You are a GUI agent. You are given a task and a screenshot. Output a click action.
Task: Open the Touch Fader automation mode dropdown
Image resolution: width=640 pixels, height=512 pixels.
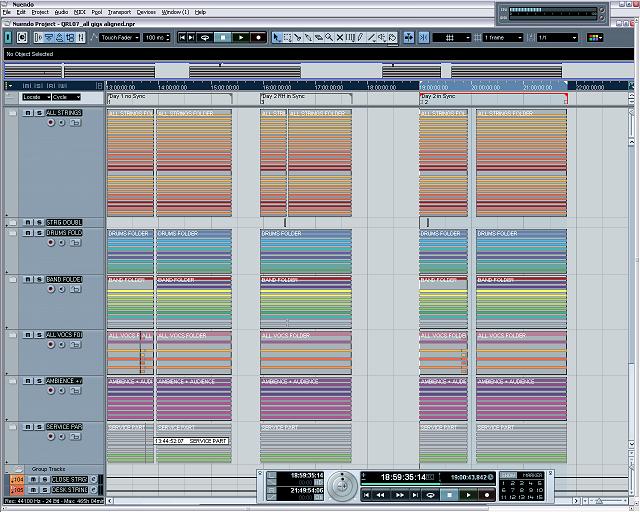120,38
